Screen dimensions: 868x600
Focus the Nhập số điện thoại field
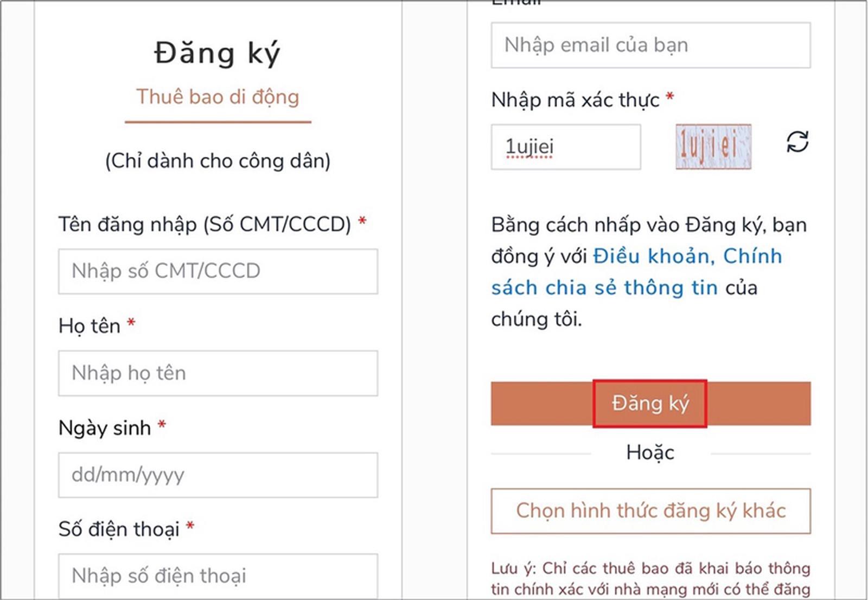click(x=218, y=576)
